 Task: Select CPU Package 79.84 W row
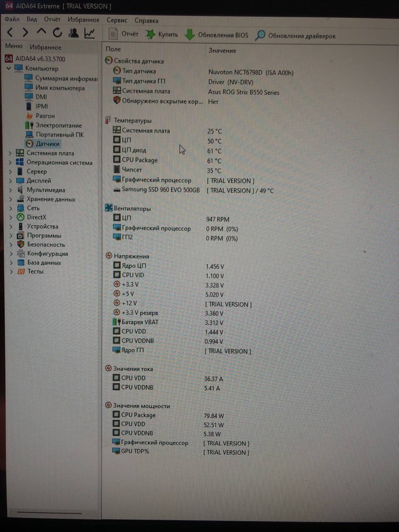168,415
